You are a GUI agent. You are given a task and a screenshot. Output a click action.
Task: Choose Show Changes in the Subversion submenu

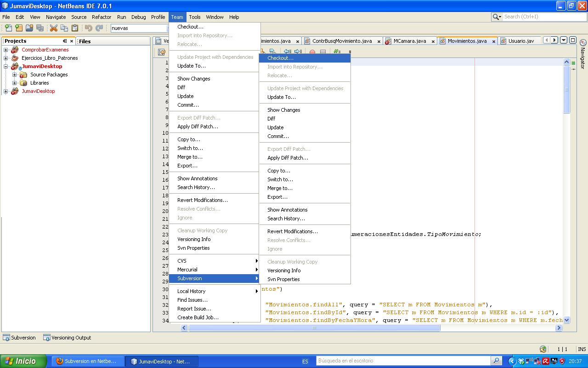point(283,110)
